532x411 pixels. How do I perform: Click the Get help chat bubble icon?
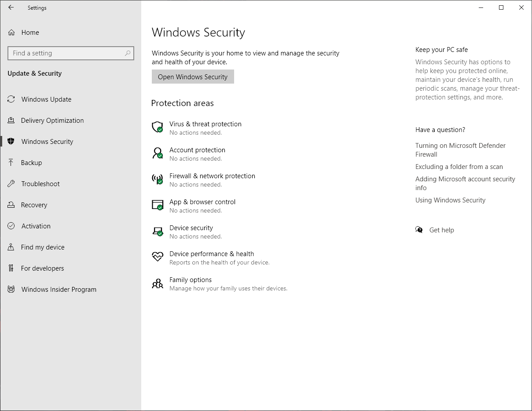(x=419, y=230)
